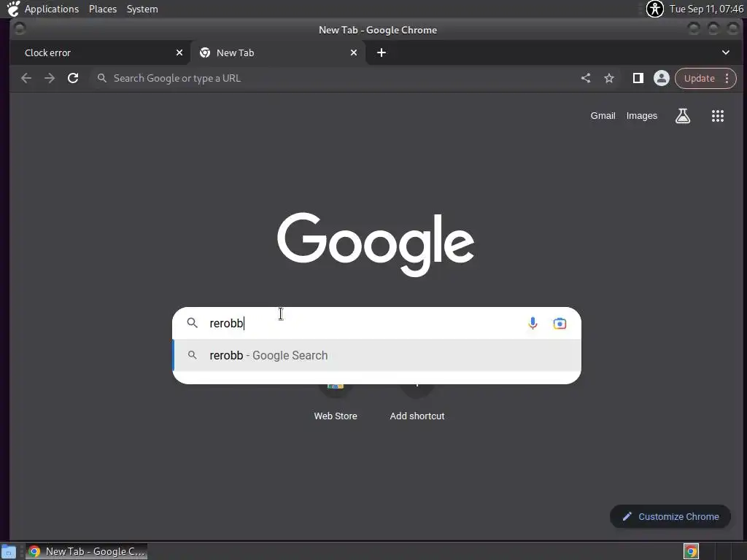Screen dimensions: 747x560
Task: Share this page icon in address bar
Action: (x=586, y=78)
